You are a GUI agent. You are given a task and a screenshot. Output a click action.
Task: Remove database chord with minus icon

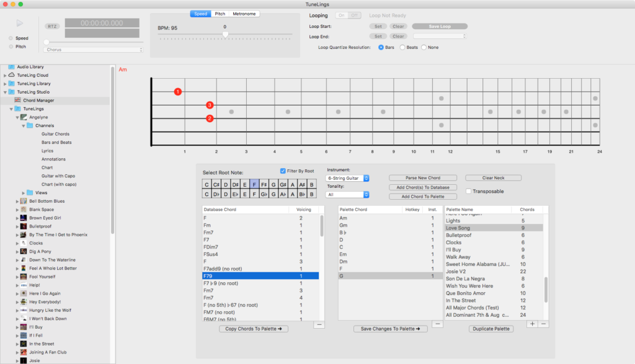tap(319, 324)
